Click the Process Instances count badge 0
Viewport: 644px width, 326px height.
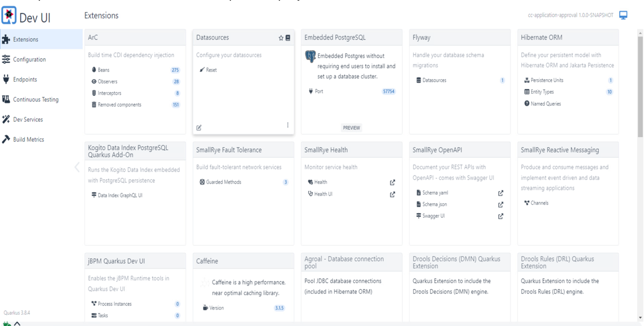pos(177,304)
